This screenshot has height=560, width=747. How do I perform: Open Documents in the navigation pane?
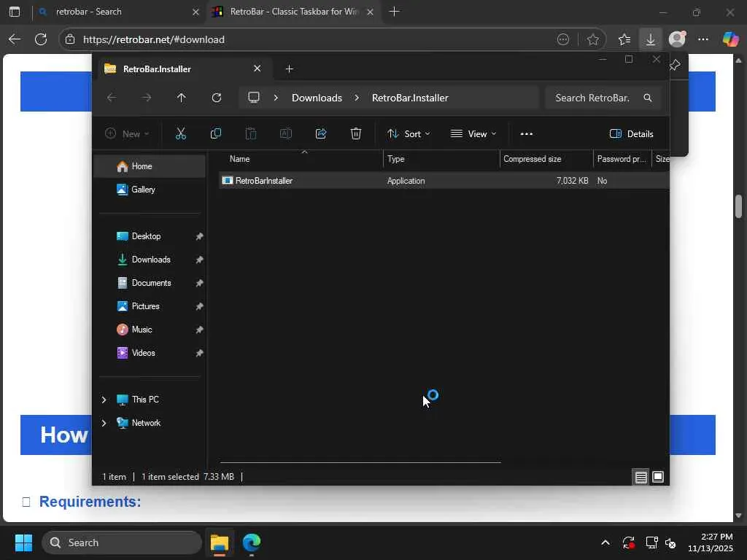coord(150,283)
